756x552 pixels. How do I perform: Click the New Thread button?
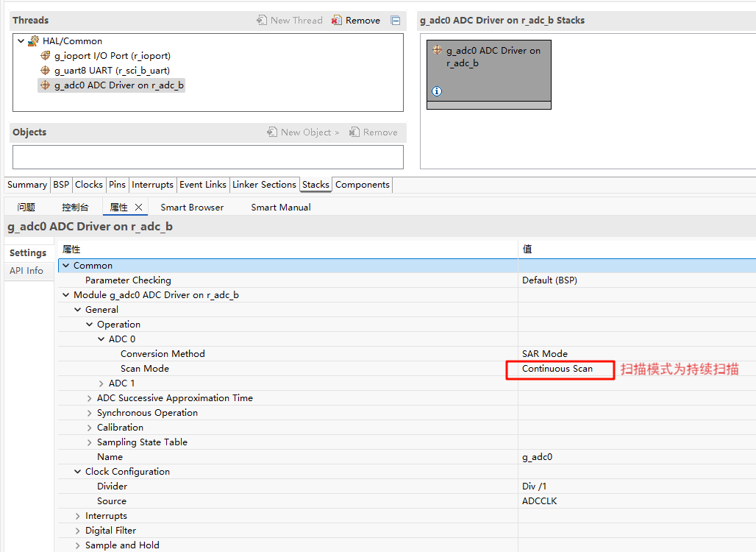click(x=290, y=21)
